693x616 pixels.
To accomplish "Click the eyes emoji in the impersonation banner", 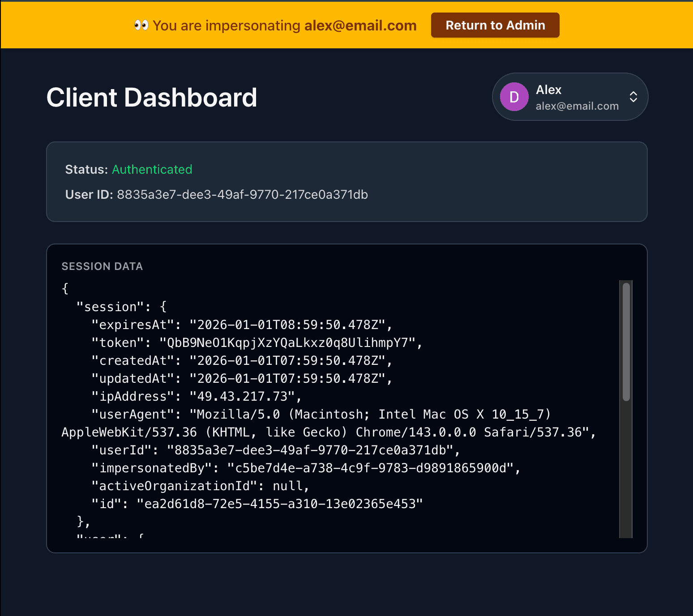I will (141, 26).
